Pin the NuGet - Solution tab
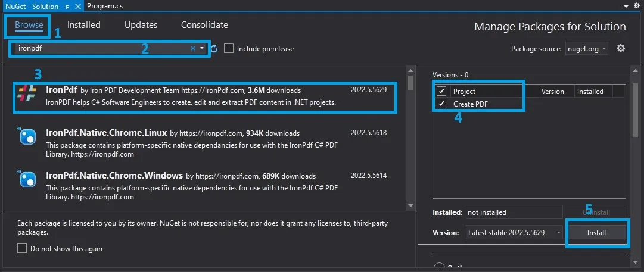The image size is (644, 272). tap(68, 6)
